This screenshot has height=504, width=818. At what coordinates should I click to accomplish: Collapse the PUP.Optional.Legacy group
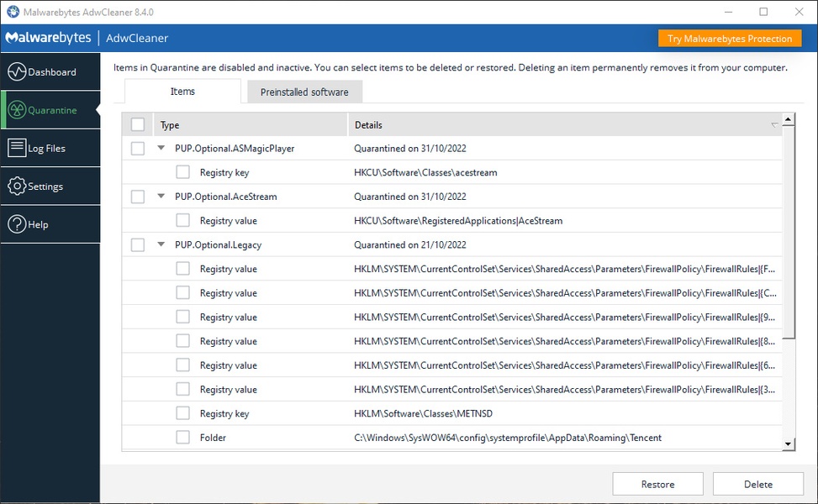pos(161,245)
